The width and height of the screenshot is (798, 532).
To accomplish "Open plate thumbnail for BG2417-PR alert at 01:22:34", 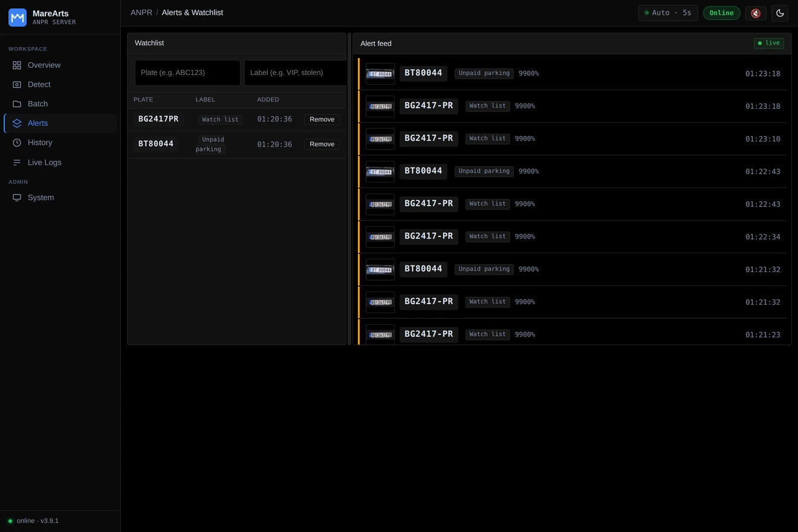I will [x=380, y=237].
